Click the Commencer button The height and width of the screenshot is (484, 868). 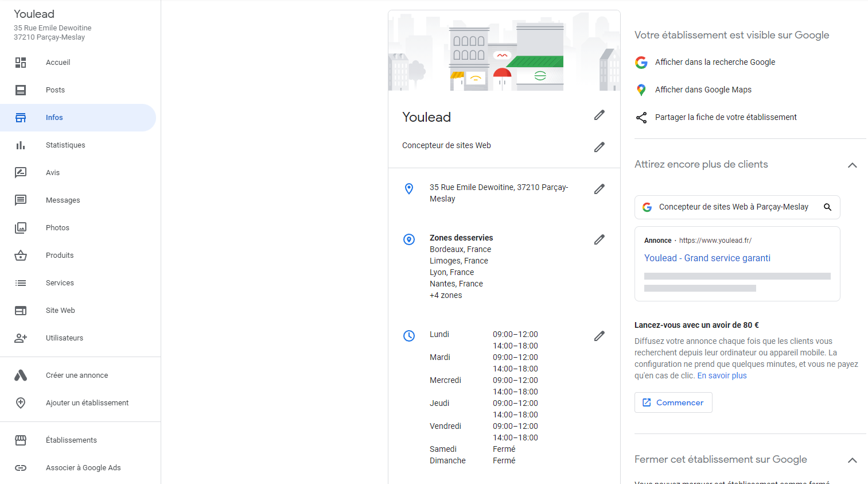(x=674, y=402)
